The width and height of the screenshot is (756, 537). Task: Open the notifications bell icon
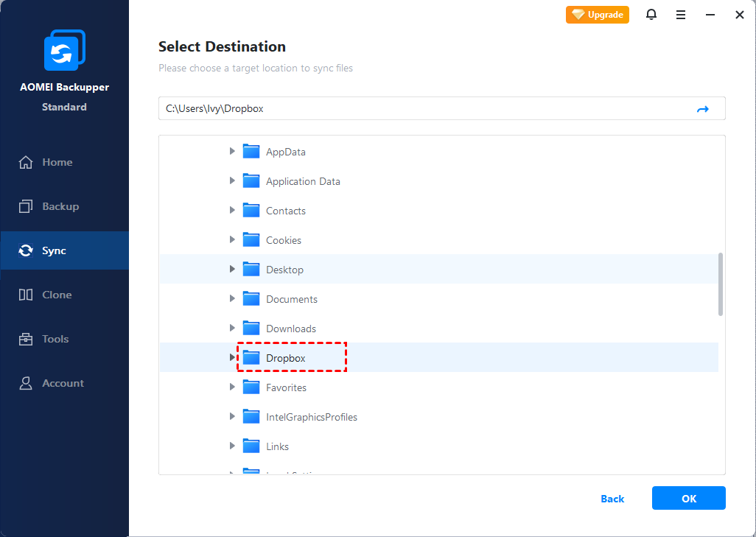pyautogui.click(x=651, y=15)
